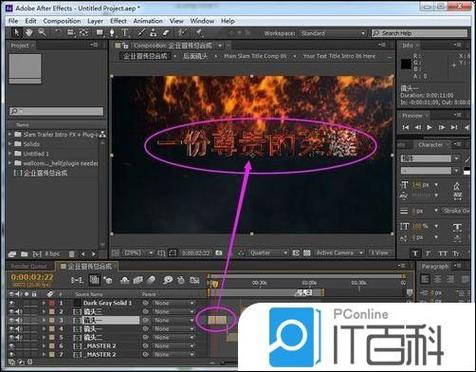Open viewer resolution Quarter dropdown
Viewport: 476px width, 372px height.
coord(267,253)
